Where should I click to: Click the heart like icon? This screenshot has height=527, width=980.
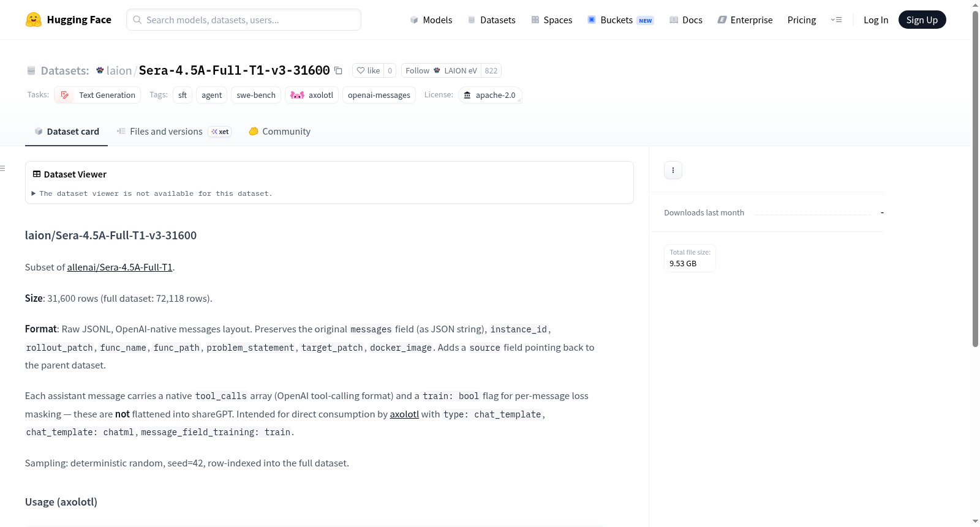pyautogui.click(x=361, y=70)
